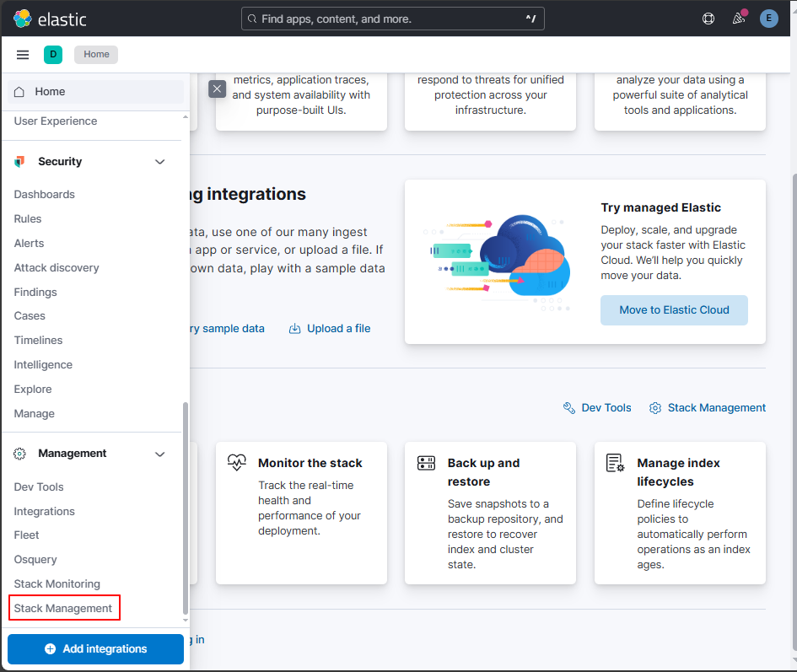Click the Home breadcrumb

(x=96, y=55)
